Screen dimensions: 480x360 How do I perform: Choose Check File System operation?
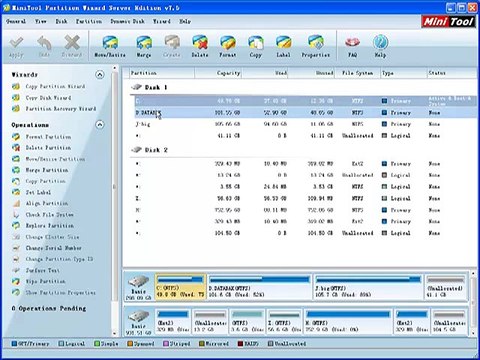[x=43, y=215]
